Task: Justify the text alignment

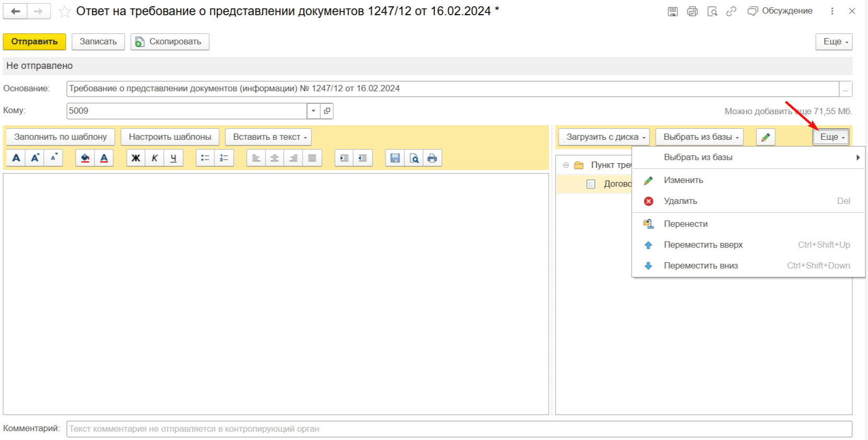Action: click(312, 157)
